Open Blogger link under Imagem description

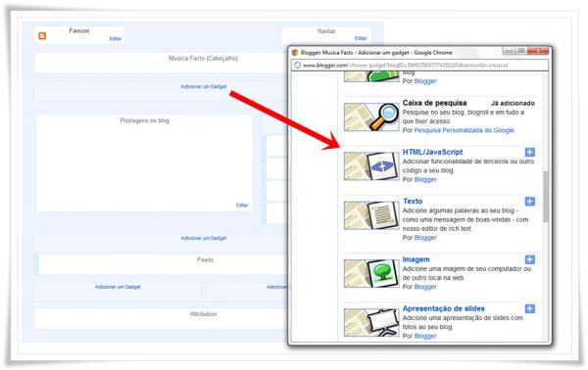(x=425, y=287)
